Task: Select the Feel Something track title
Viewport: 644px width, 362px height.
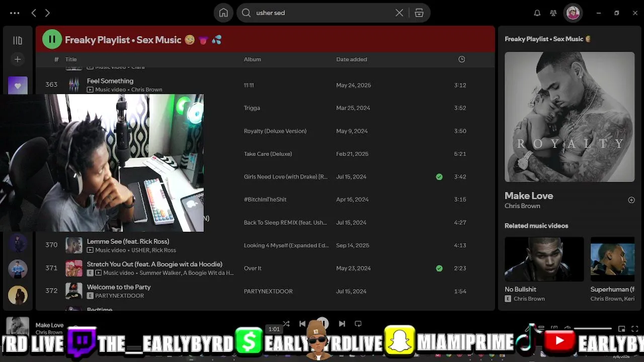Action: click(x=110, y=81)
